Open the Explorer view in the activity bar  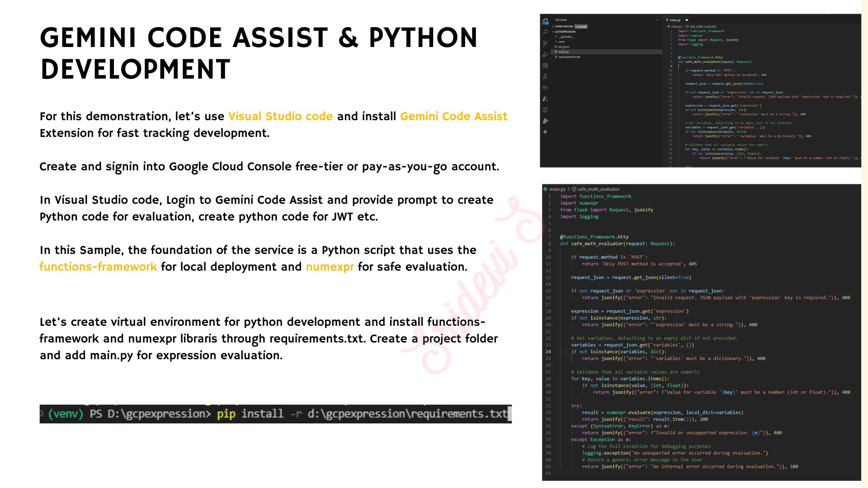coord(545,21)
